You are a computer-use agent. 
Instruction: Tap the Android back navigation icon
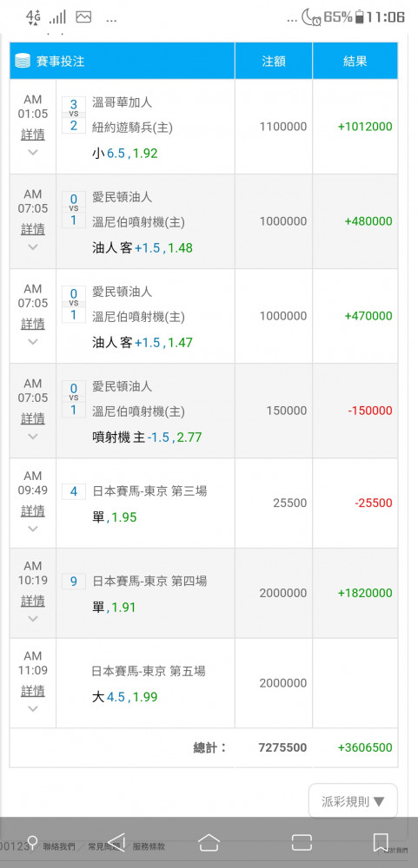(x=116, y=842)
